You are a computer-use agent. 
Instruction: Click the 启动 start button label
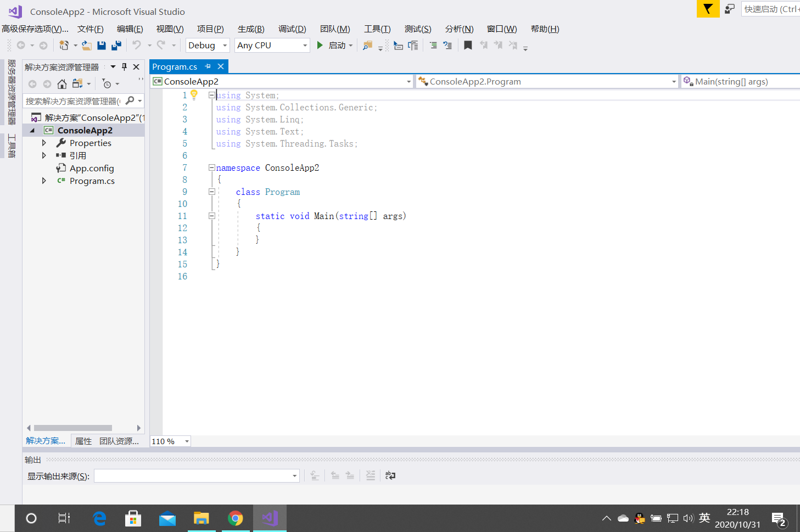point(337,46)
